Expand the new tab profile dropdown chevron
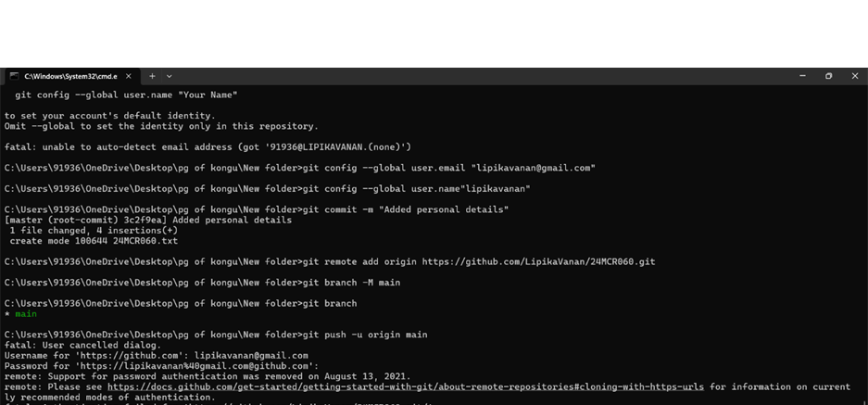The height and width of the screenshot is (405, 868). point(170,76)
